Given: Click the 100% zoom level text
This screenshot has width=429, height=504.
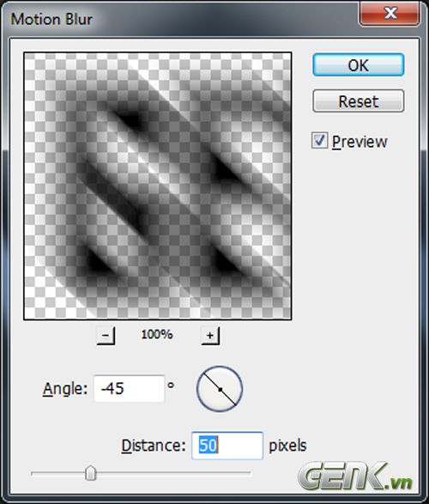Looking at the screenshot, I should pyautogui.click(x=157, y=335).
